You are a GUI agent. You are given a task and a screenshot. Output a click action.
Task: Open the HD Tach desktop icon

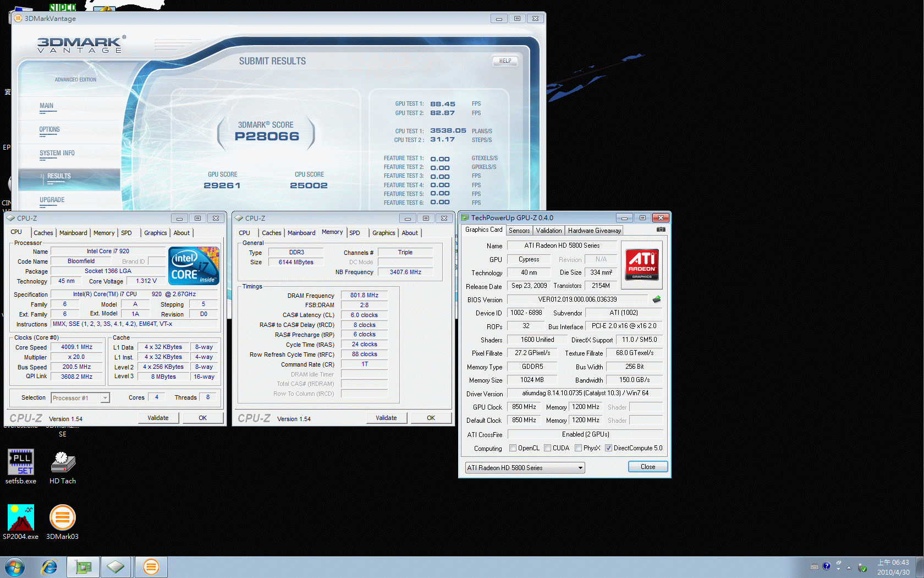point(63,467)
